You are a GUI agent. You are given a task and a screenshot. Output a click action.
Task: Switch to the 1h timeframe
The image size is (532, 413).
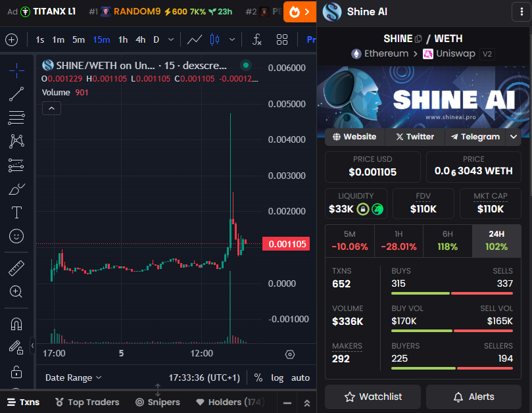(123, 39)
